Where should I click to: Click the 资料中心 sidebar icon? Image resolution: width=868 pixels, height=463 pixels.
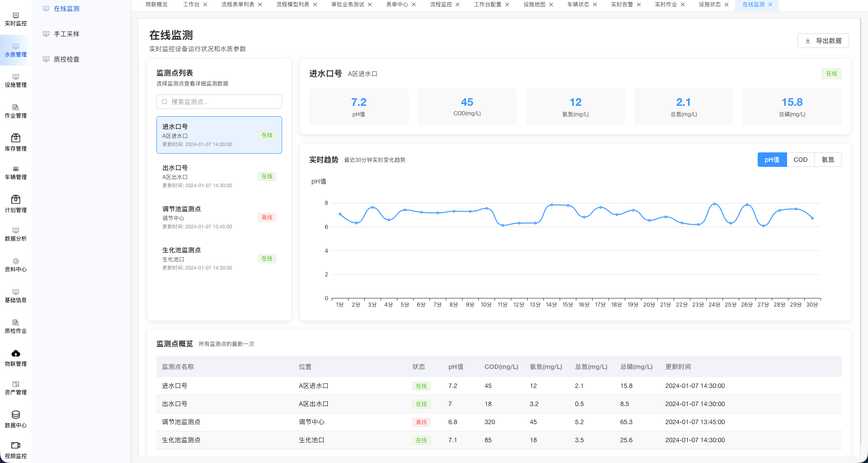16,261
